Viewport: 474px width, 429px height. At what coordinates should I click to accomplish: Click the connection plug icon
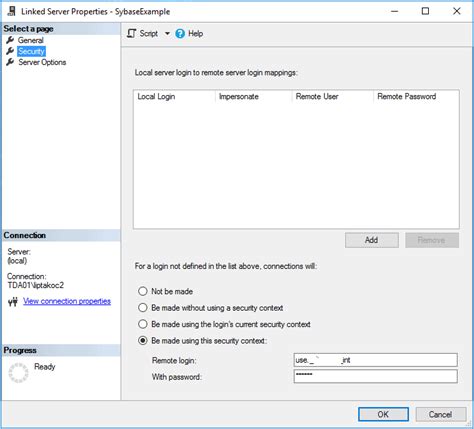[x=13, y=302]
